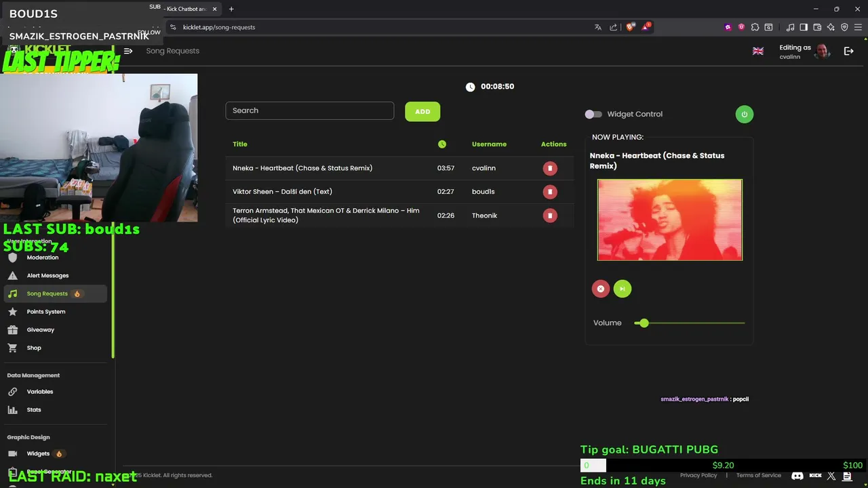
Task: Adjust the Volume slider handle
Action: click(x=644, y=323)
